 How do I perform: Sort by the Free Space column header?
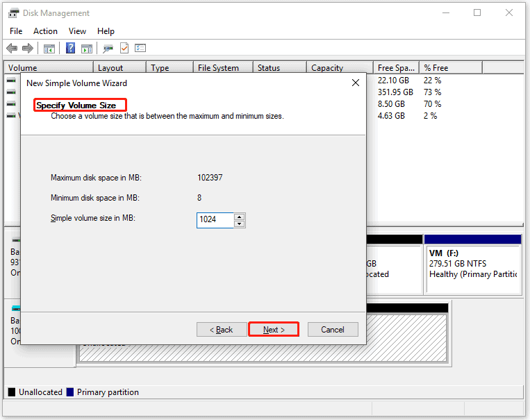tap(397, 67)
